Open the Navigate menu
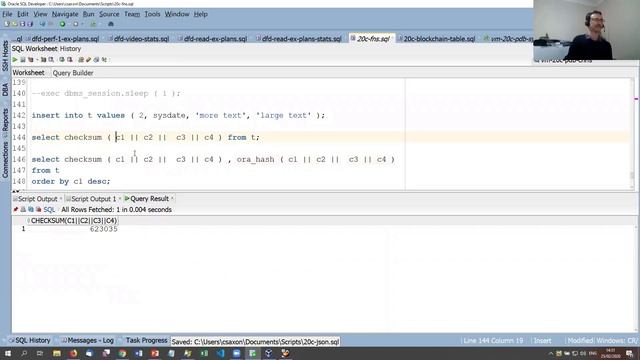 (x=65, y=14)
